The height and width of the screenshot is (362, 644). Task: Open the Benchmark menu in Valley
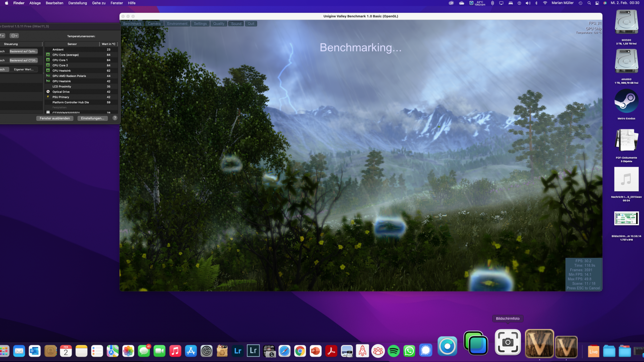pyautogui.click(x=132, y=23)
